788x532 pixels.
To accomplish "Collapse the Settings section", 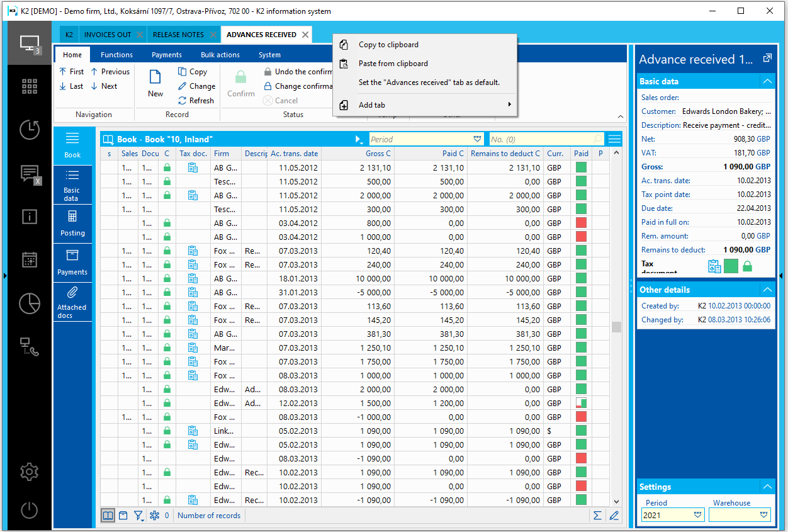I will pos(767,487).
